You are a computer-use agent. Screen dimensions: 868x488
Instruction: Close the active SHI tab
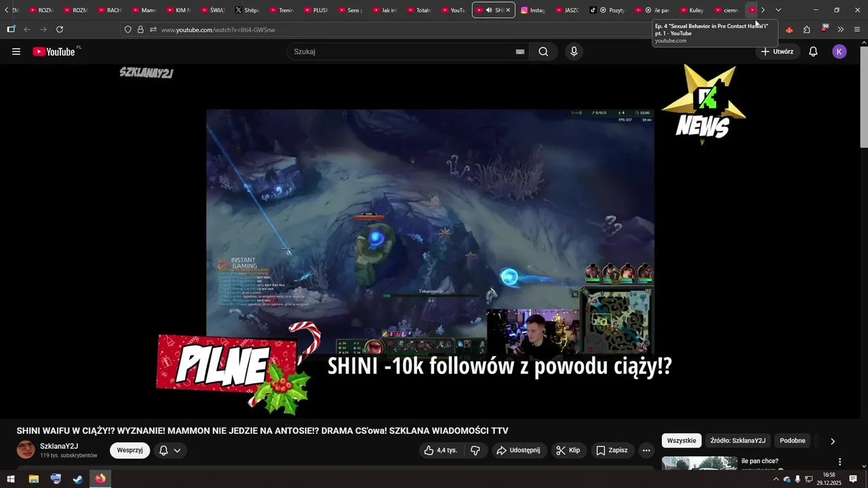click(x=508, y=10)
